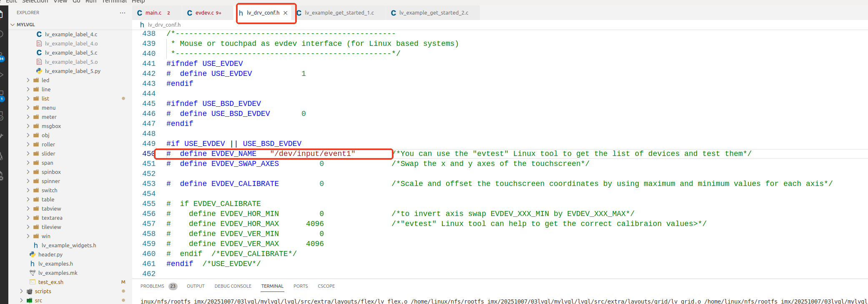Expand the roller folder chevron
The width and height of the screenshot is (868, 304).
pyautogui.click(x=28, y=144)
